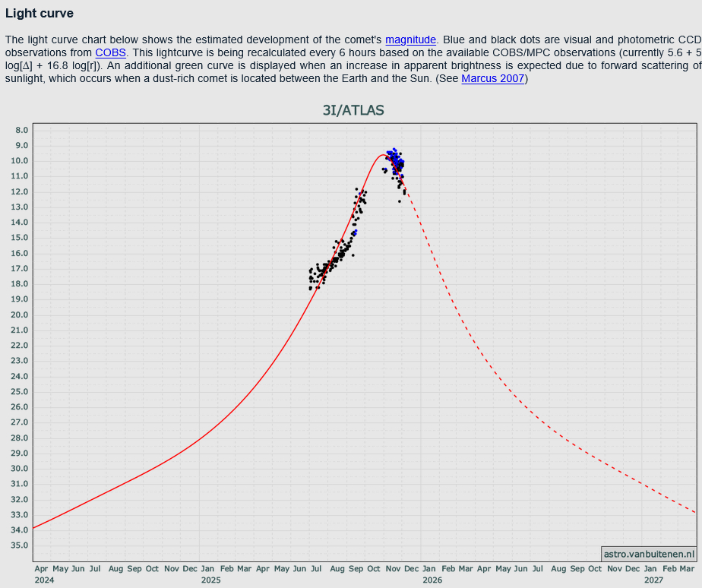This screenshot has height=588, width=702.
Task: Click the 2025 year label
Action: [211, 580]
